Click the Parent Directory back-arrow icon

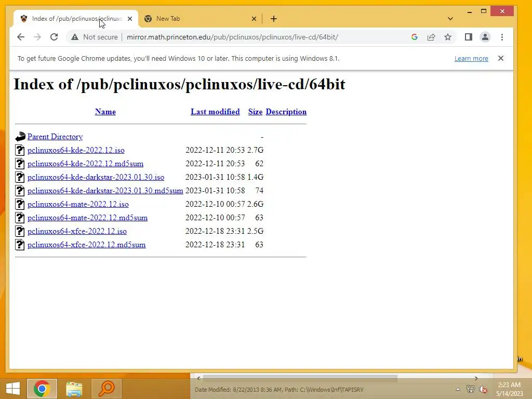(x=20, y=137)
